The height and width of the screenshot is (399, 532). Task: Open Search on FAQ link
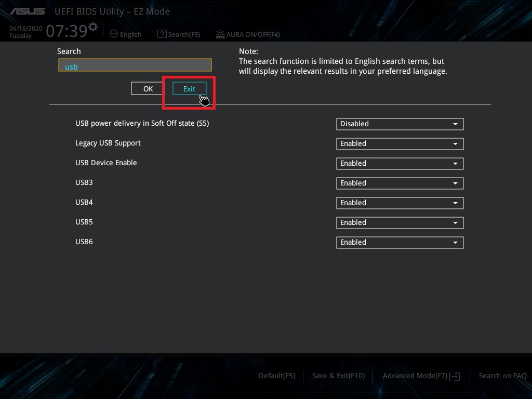502,376
